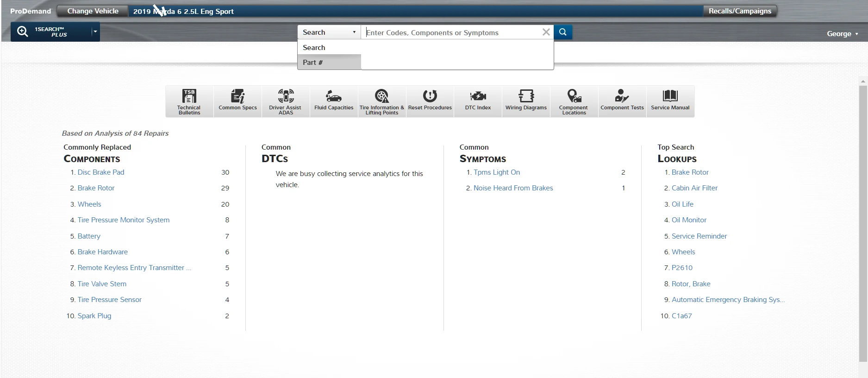Open Tire Pressure Monitor System link
The width and height of the screenshot is (868, 378).
pyautogui.click(x=124, y=220)
